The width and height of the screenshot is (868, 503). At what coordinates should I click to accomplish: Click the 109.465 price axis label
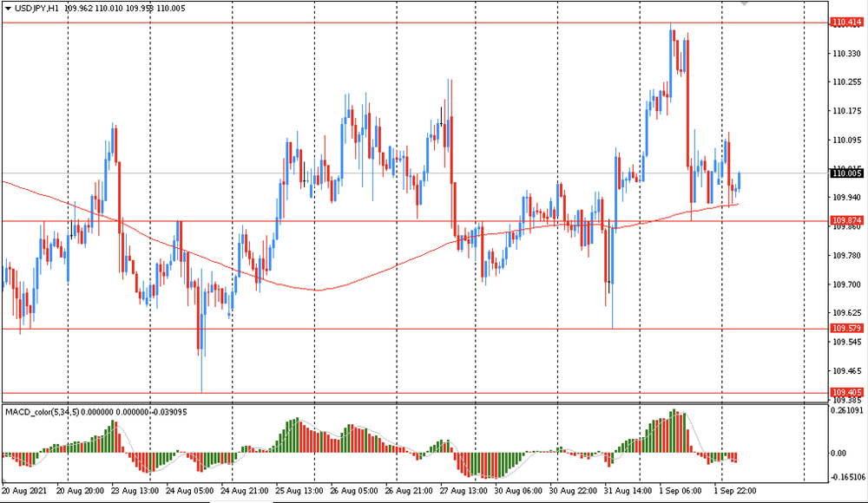[847, 371]
